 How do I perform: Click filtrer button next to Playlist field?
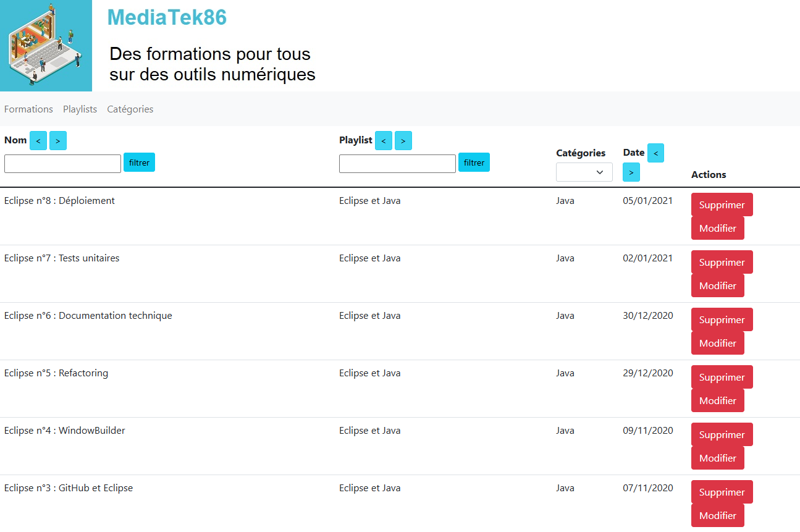point(474,163)
